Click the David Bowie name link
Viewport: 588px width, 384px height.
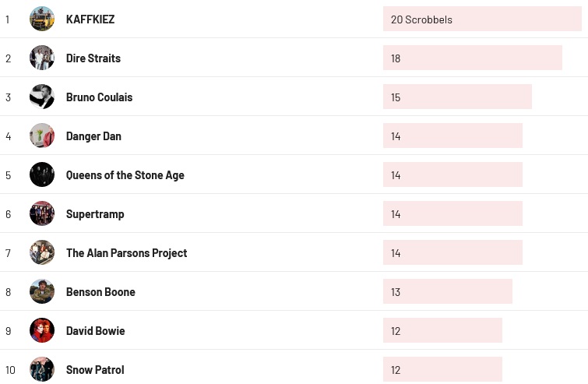pos(95,331)
